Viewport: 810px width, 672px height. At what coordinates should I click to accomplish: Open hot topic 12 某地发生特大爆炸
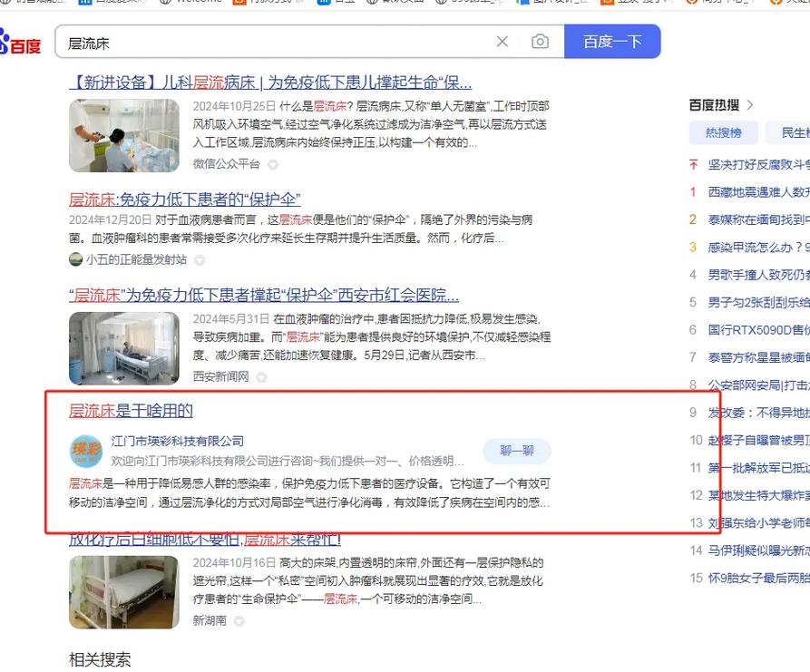[x=758, y=495]
